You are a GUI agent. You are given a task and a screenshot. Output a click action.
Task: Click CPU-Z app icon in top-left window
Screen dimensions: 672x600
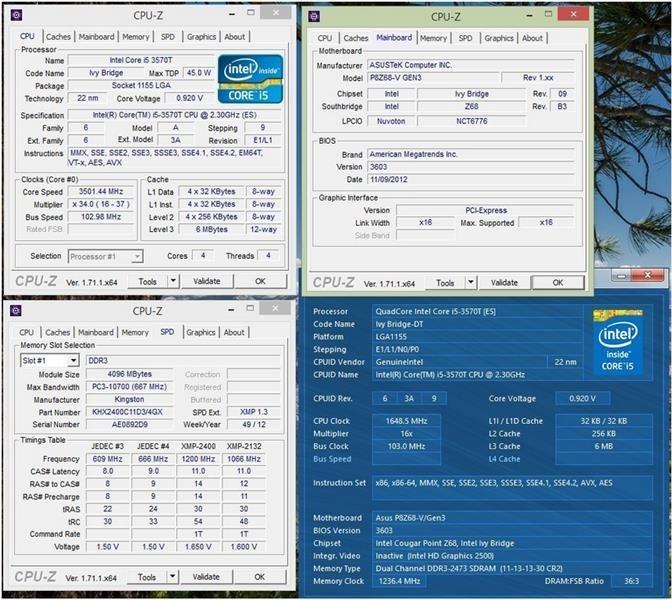(16, 15)
